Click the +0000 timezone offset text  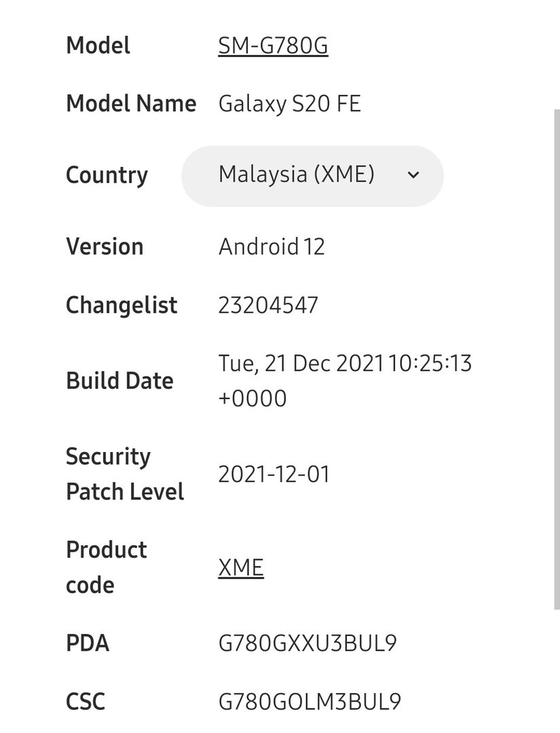[253, 398]
